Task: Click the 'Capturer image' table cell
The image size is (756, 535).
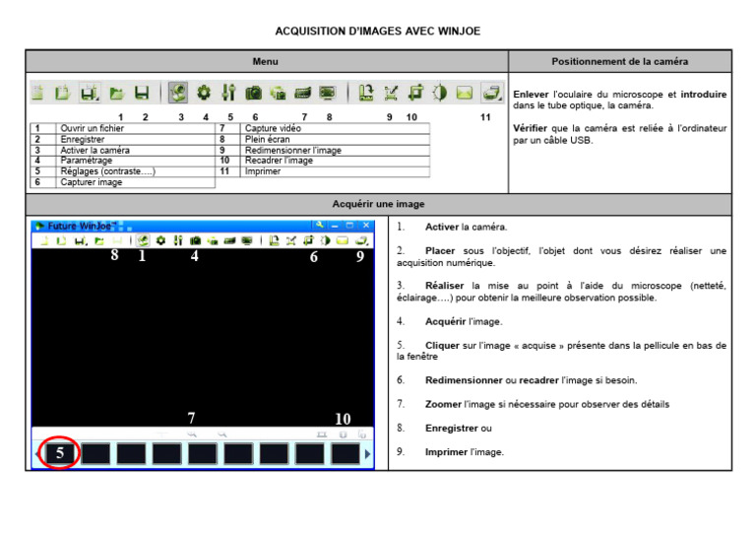Action: 136,182
